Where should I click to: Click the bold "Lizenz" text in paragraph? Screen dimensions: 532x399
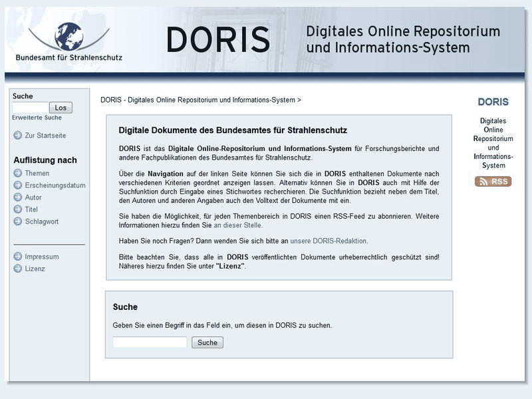coord(230,266)
